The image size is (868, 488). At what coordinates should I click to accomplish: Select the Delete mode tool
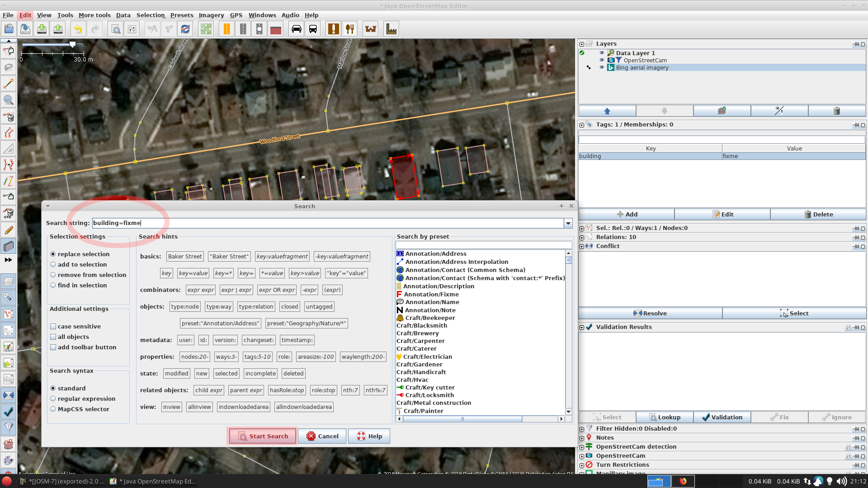click(x=8, y=117)
